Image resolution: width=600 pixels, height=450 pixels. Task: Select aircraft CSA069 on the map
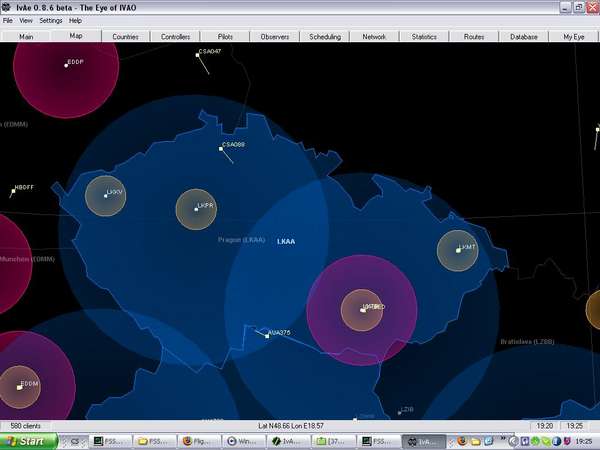point(221,150)
